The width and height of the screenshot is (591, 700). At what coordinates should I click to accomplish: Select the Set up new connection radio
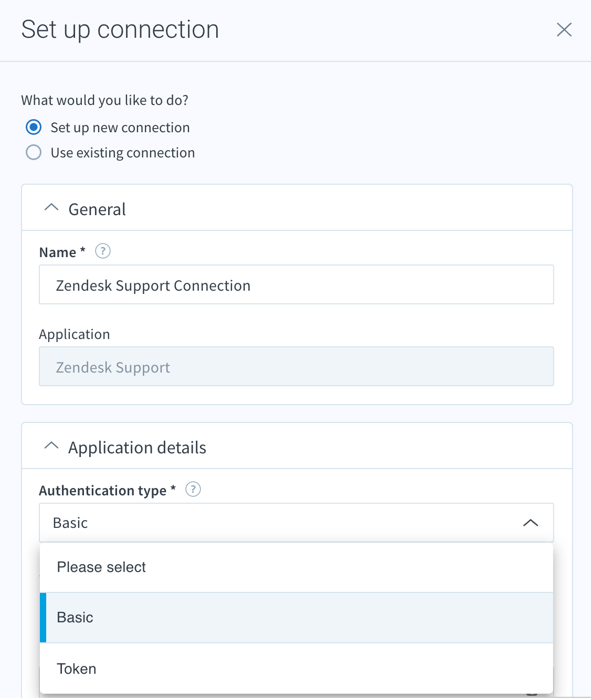pos(34,128)
